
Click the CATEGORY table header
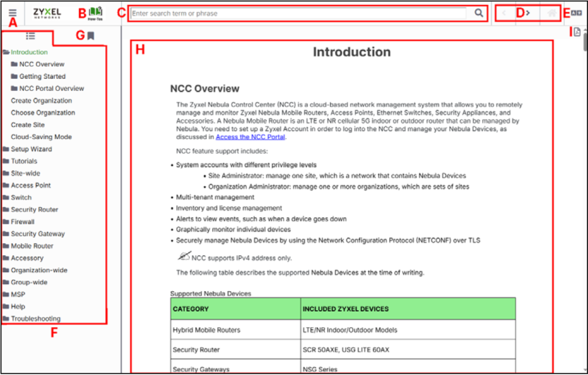(235, 309)
